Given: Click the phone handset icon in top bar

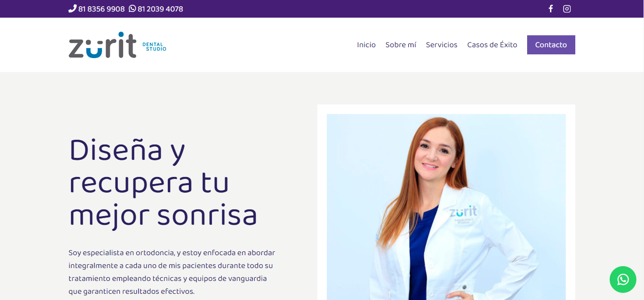Looking at the screenshot, I should 73,9.
